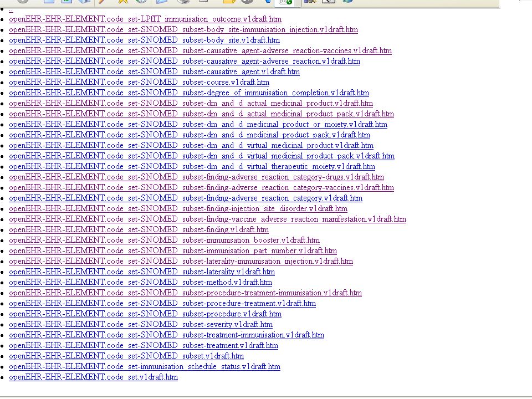This screenshot has width=532, height=399.
Task: Open subset-procedure-treatment-immunisation link
Action: point(185,293)
